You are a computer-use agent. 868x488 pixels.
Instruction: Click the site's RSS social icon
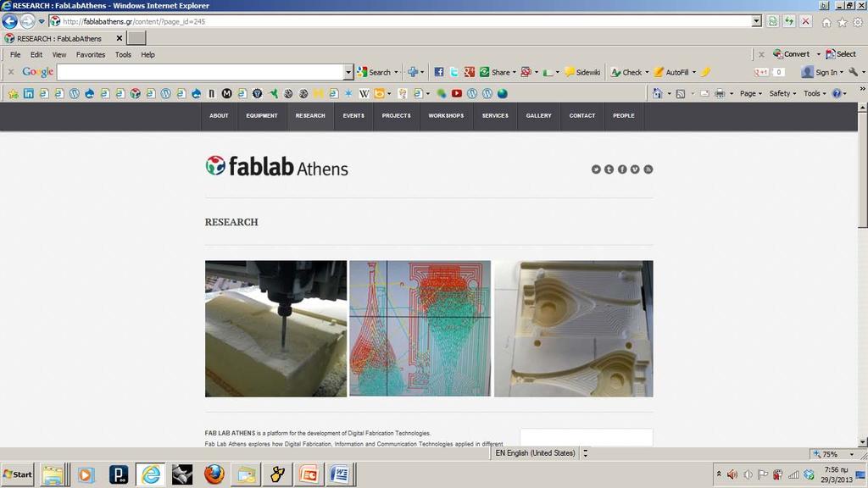point(648,169)
